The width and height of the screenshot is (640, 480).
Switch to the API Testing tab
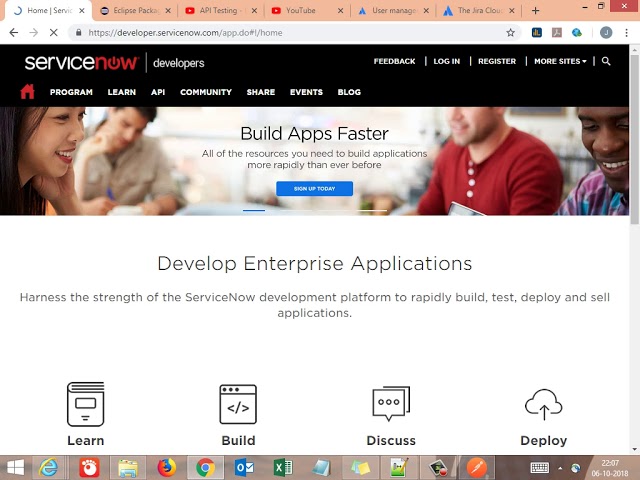pyautogui.click(x=220, y=11)
